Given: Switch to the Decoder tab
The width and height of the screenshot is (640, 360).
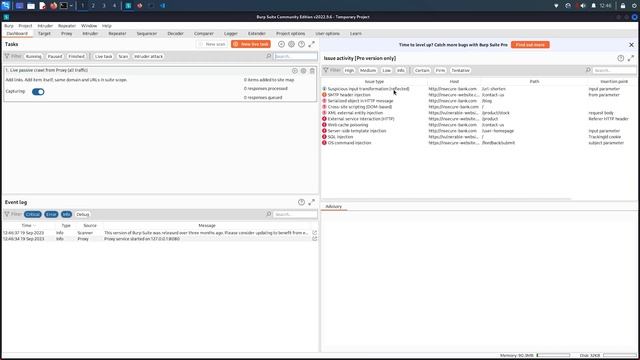Looking at the screenshot, I should (175, 33).
